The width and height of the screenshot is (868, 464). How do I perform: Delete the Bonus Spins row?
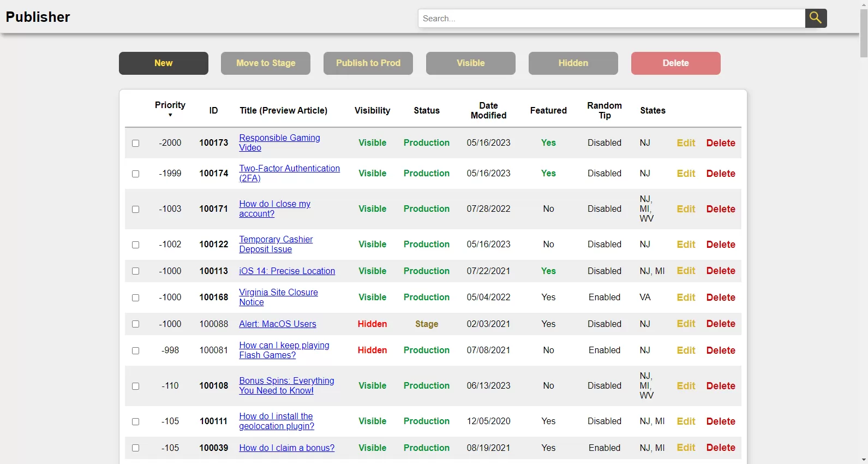click(721, 386)
